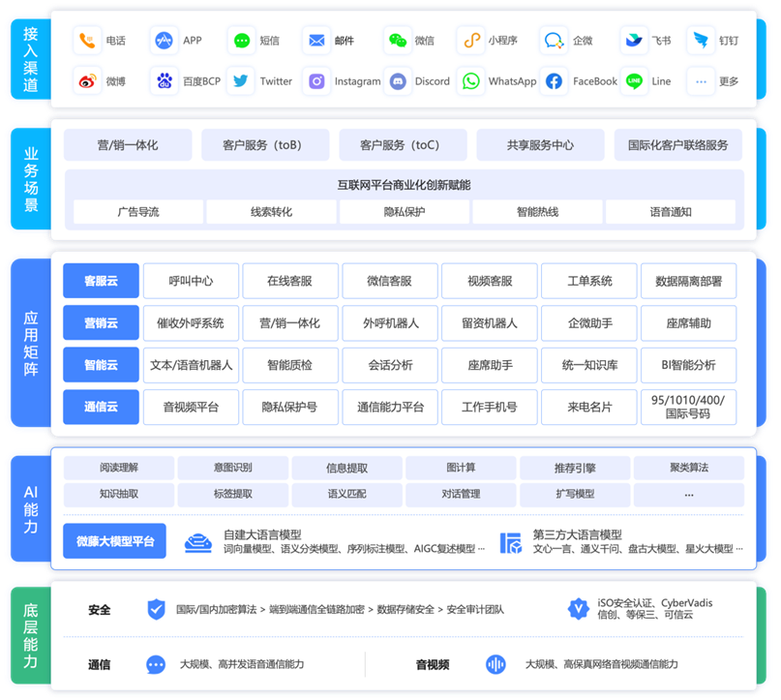The width and height of the screenshot is (781, 700).
Task: Click the 对话管理 capability
Action: [462, 494]
